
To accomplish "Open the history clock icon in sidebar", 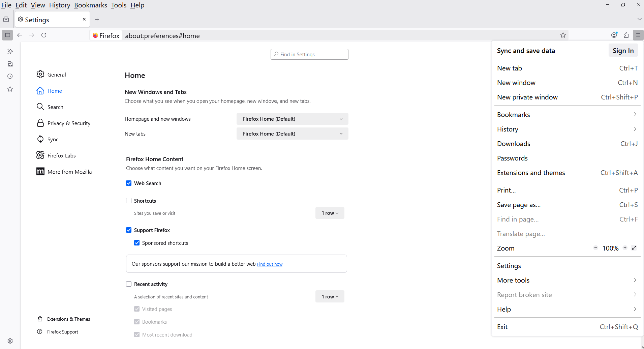I will (x=10, y=76).
